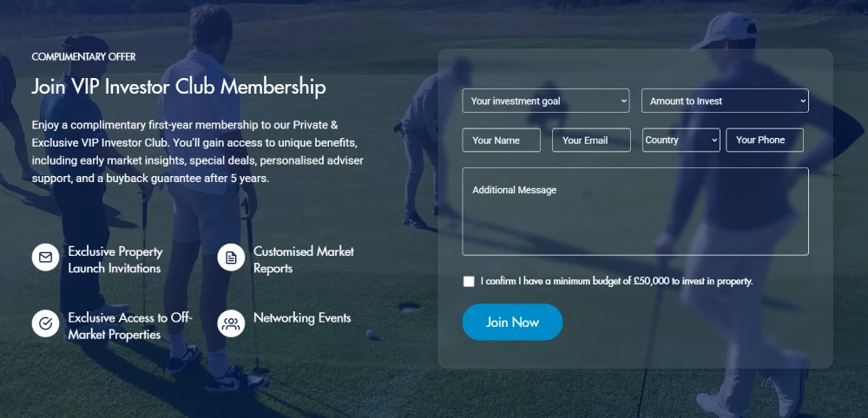Open the Your investment goal dropdown

(x=546, y=101)
